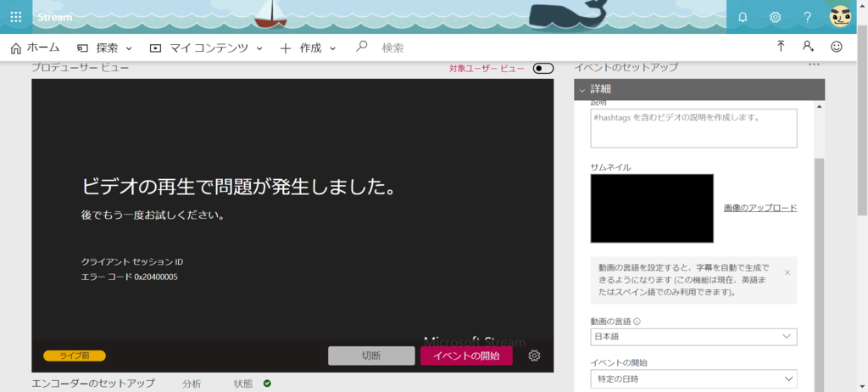Switch to 状態 tab
Image resolution: width=868 pixels, height=392 pixels.
(243, 384)
